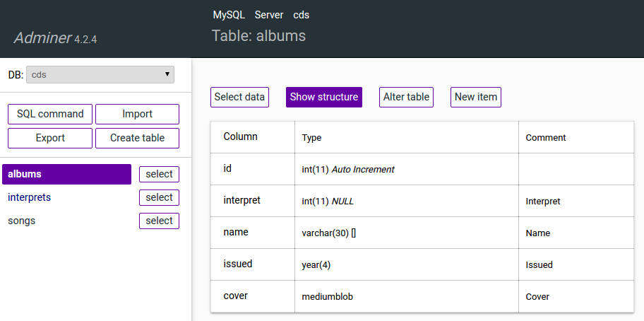The height and width of the screenshot is (321, 644).
Task: Open the DB selection dropdown
Action: (x=100, y=74)
